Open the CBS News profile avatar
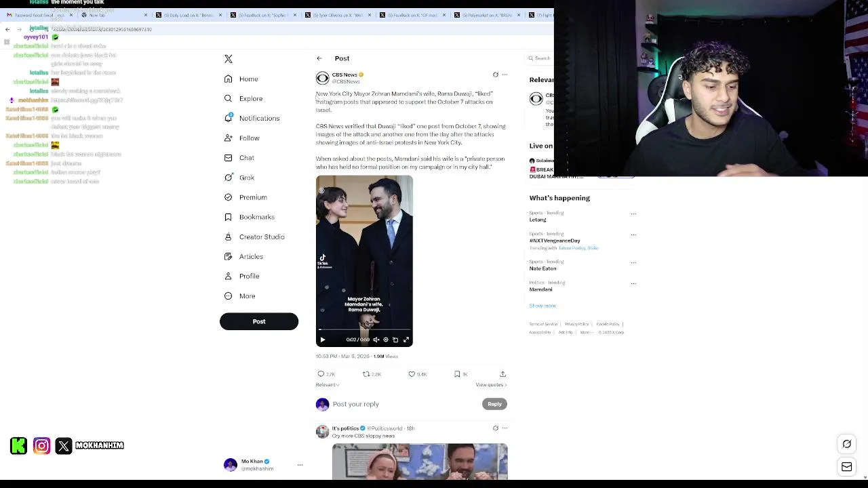The height and width of the screenshot is (488, 868). pyautogui.click(x=323, y=79)
